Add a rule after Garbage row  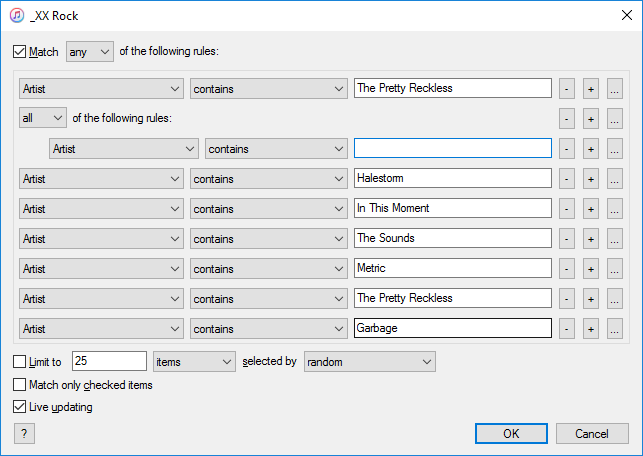(x=590, y=329)
